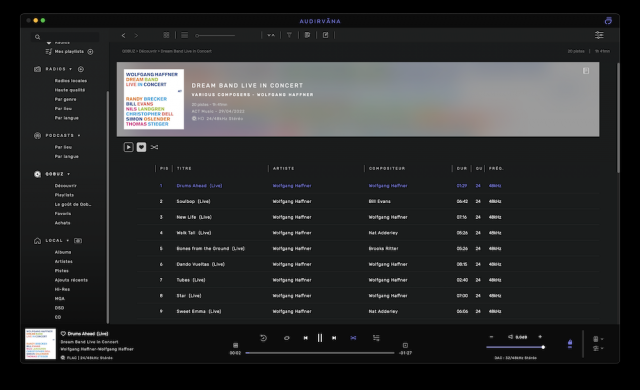Select Par genre under Radios

click(65, 100)
